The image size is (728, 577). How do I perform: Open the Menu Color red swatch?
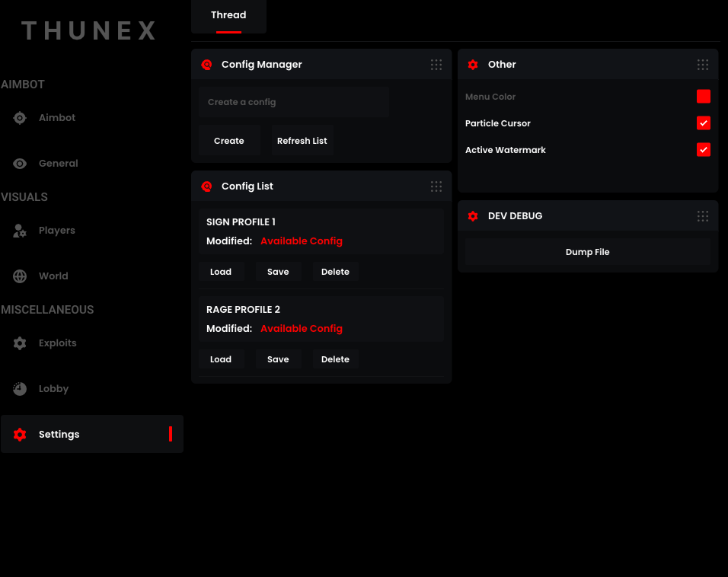coord(704,96)
